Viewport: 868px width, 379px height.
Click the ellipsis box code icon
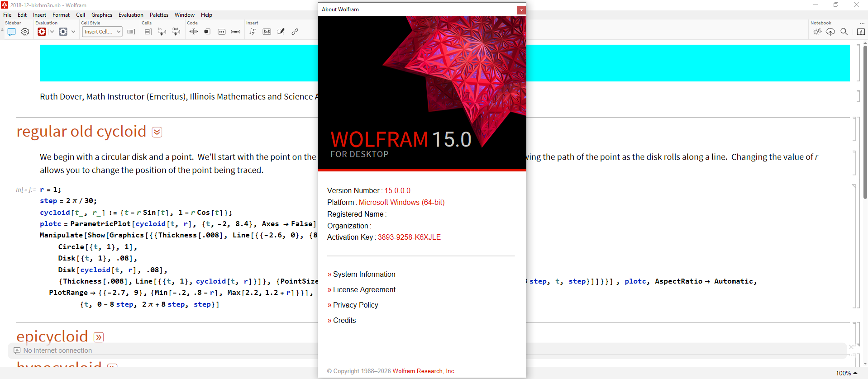222,32
